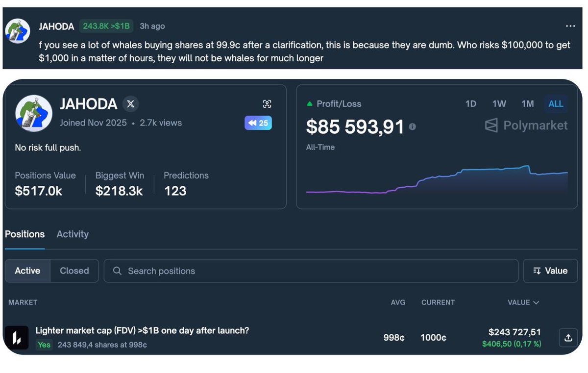
Task: Click the profile picture on the profile card
Action: [34, 114]
